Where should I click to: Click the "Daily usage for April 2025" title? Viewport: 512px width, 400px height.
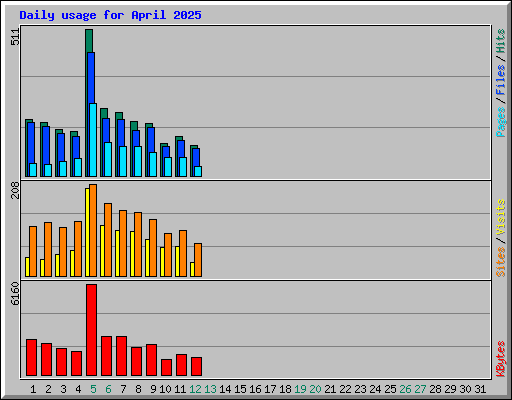[110, 15]
